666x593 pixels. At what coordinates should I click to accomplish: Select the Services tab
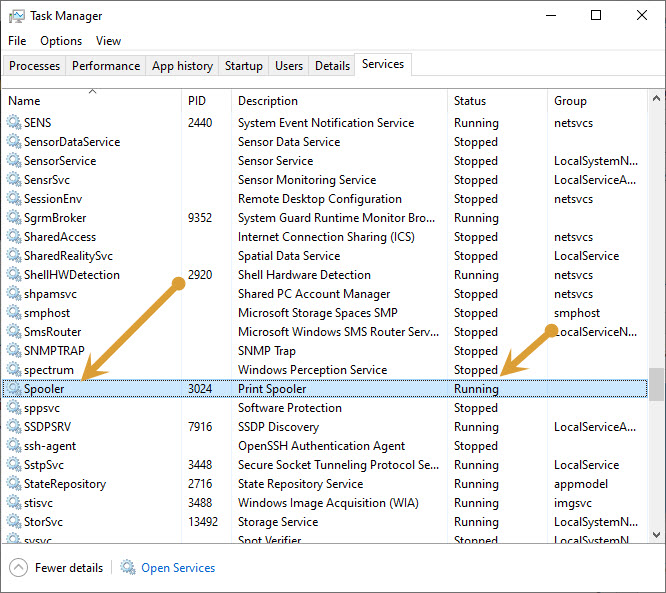[x=383, y=64]
